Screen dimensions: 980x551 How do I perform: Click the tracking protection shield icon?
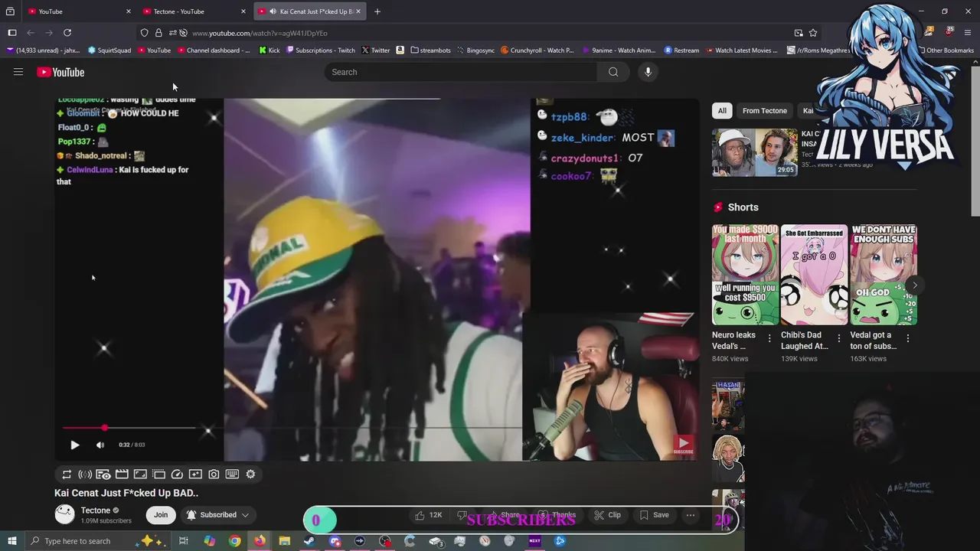[x=144, y=33]
